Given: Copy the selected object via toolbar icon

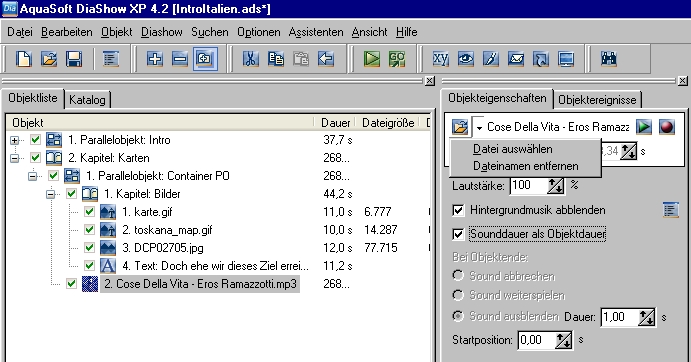Looking at the screenshot, I should pos(276,59).
